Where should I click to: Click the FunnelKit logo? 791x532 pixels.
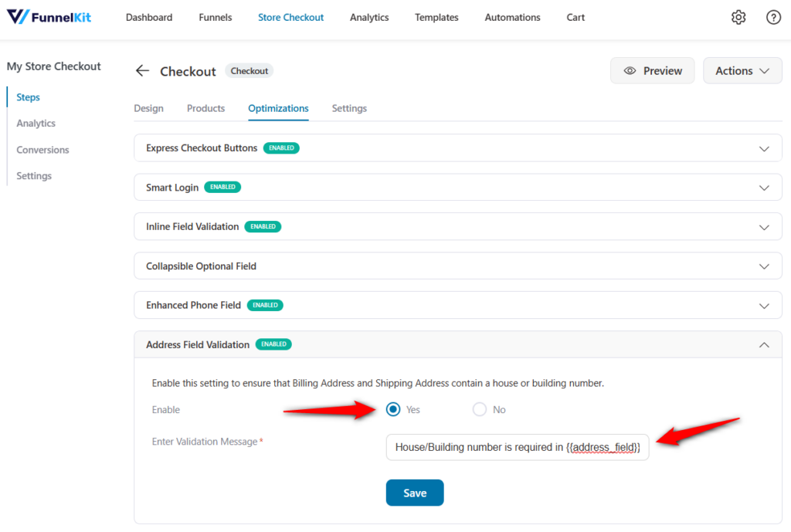click(49, 17)
